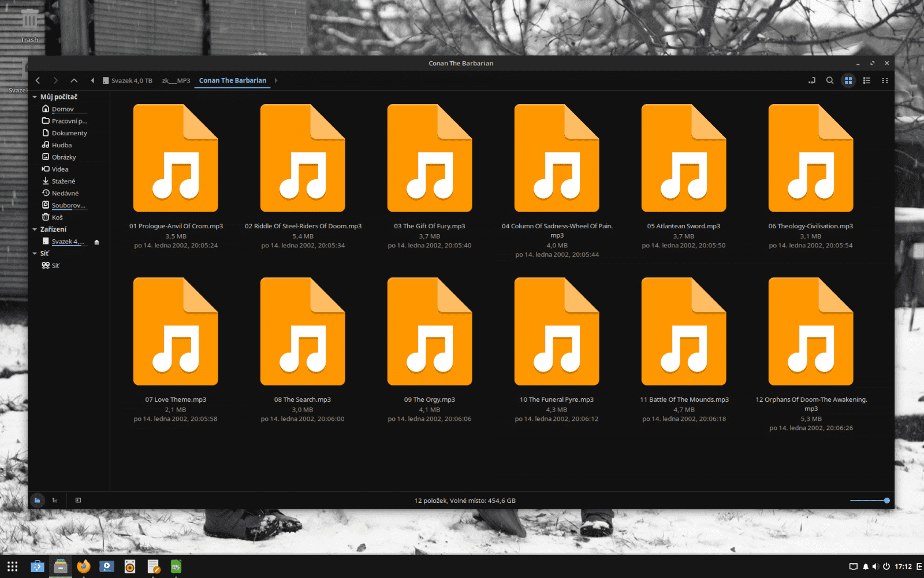Jump to zk__MP3 folder in path bar
Viewport: 924px width, 578px height.
176,81
